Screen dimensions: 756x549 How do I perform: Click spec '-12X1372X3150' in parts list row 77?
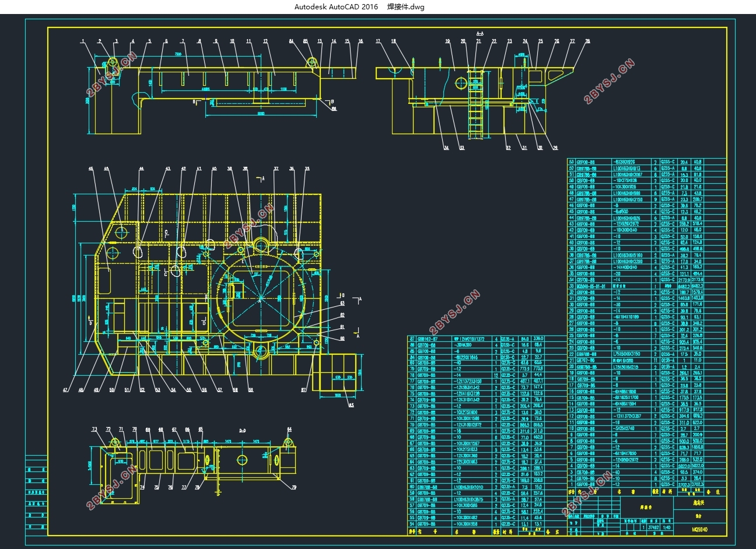468,382
